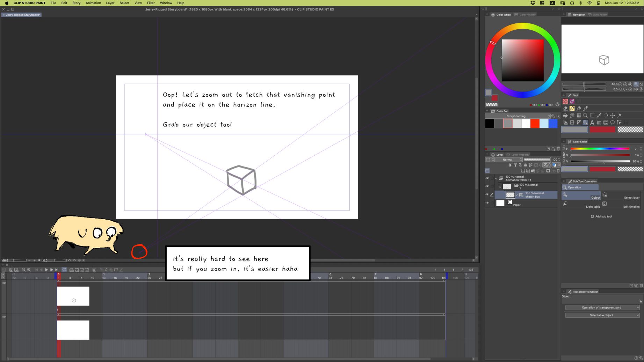Screen dimensions: 644x362
Task: Collapse the Animation folder layer
Action: pos(496,178)
